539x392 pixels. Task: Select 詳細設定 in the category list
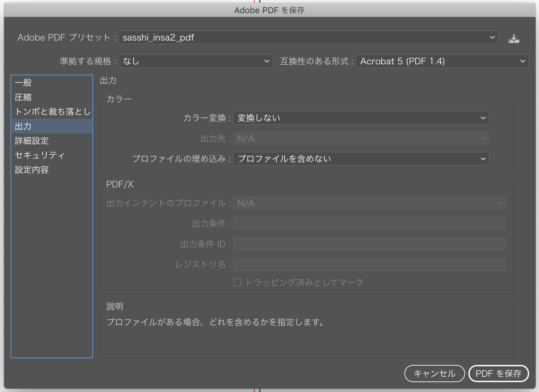[52, 141]
